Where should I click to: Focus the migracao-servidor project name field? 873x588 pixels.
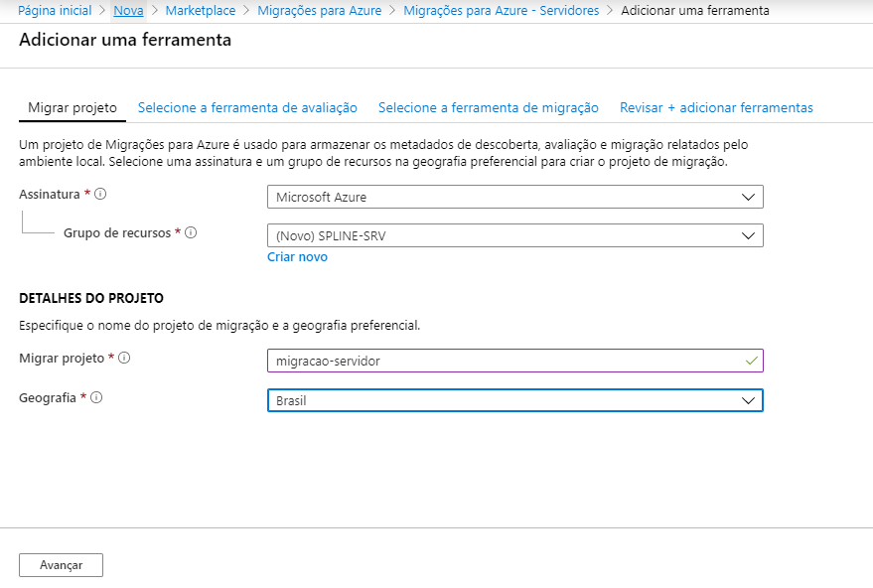pyautogui.click(x=507, y=361)
